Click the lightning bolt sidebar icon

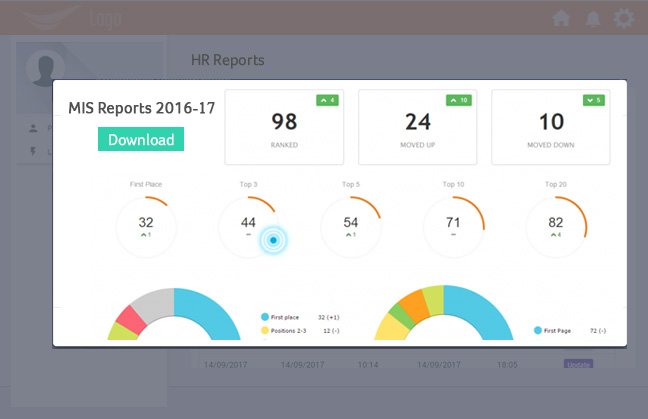(33, 151)
